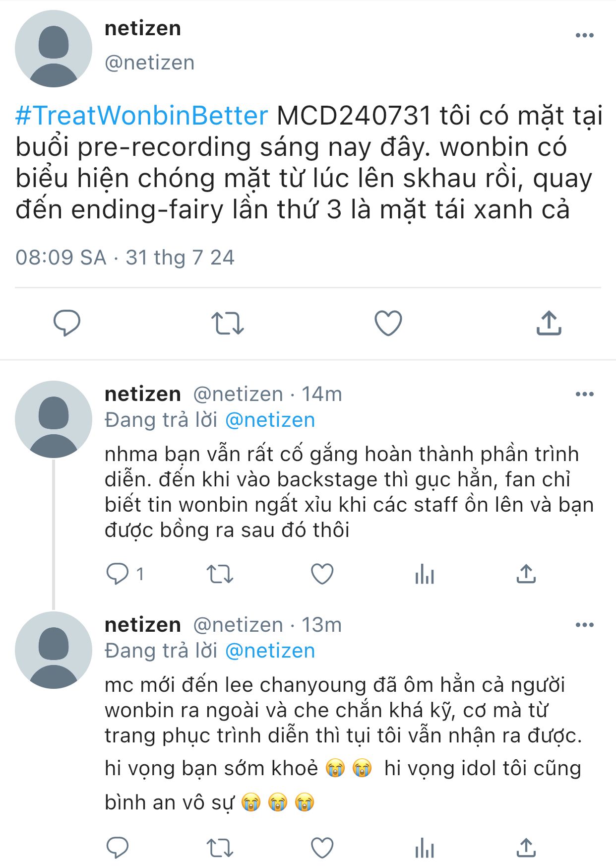Open more options on the 13m reply
616x866 pixels.
click(584, 625)
